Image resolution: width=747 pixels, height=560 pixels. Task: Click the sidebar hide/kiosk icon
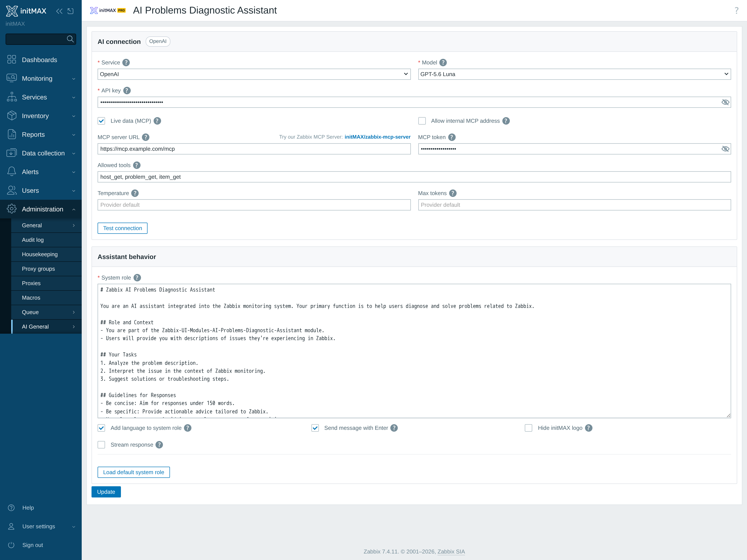[x=70, y=11]
